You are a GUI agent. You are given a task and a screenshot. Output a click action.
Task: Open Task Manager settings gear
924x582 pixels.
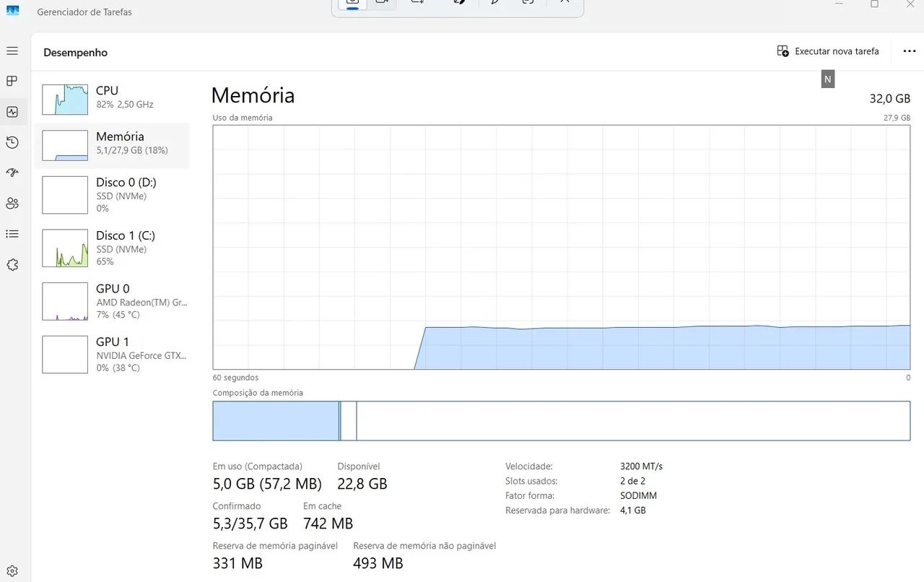[x=12, y=570]
